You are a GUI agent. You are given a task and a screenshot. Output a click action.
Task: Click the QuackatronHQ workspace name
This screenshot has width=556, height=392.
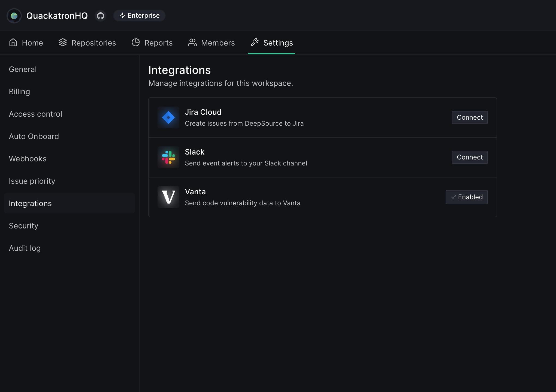coord(57,16)
